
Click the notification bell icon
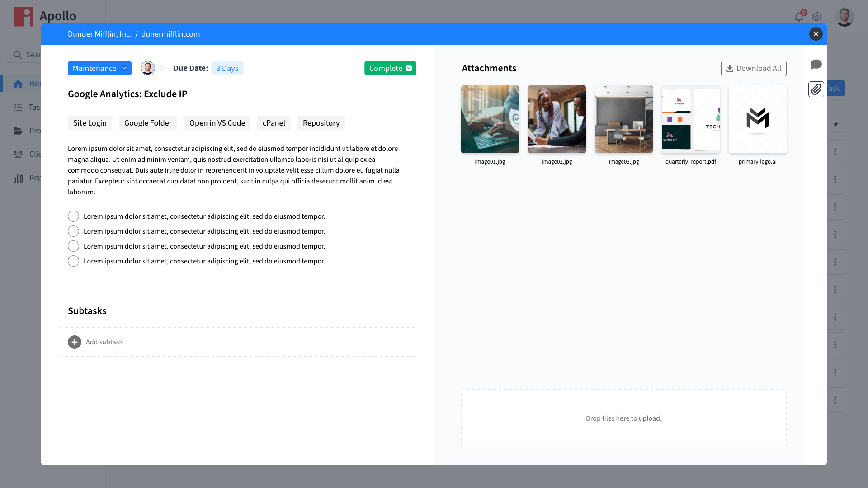coord(799,17)
